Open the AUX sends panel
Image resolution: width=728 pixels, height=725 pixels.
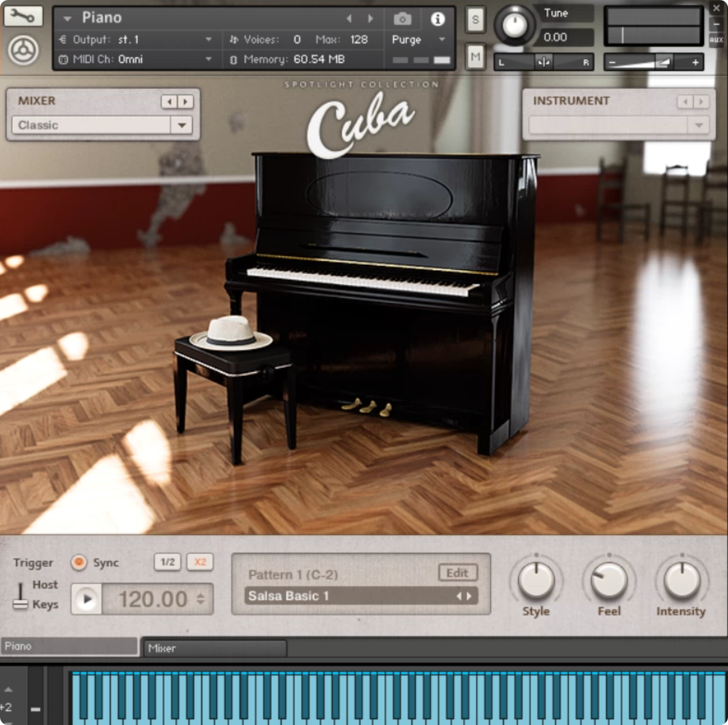716,40
